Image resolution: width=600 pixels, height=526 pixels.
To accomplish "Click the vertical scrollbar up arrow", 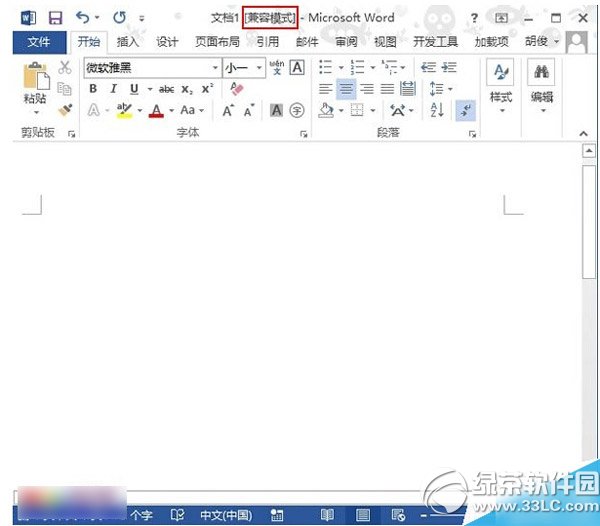I will click(x=589, y=151).
